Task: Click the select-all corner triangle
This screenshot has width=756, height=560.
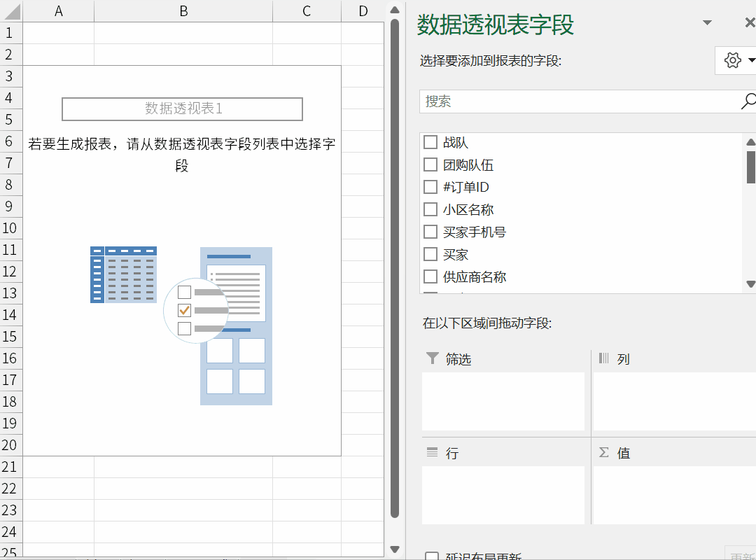Action: (x=11, y=11)
